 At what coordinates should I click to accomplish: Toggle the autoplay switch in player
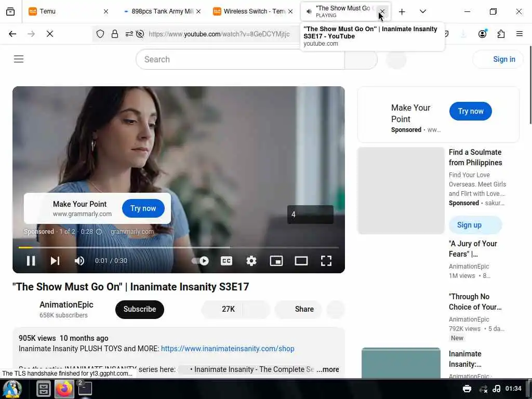[x=200, y=261]
